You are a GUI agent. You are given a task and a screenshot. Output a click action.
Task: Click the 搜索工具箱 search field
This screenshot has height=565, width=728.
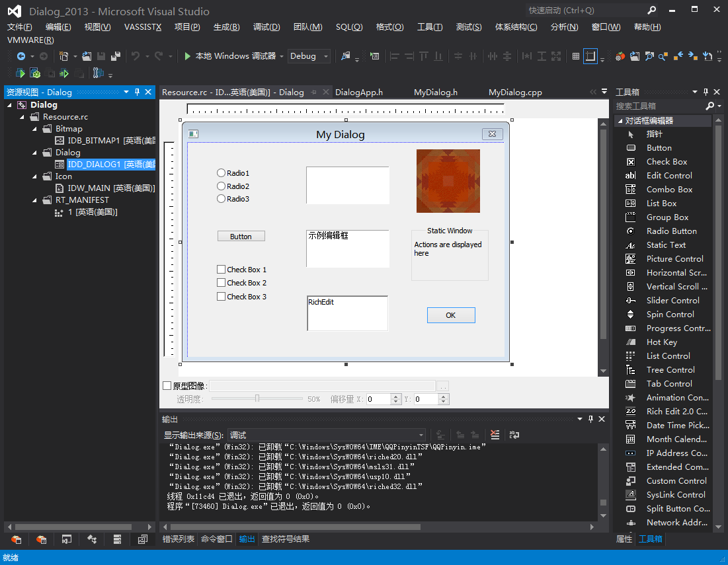[x=658, y=106]
